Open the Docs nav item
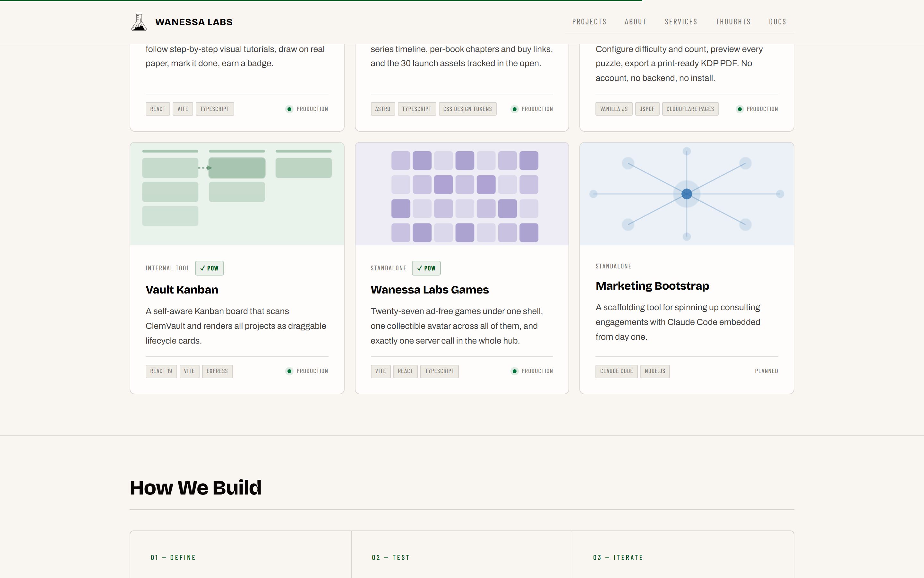Viewport: 924px width, 578px height. point(777,22)
